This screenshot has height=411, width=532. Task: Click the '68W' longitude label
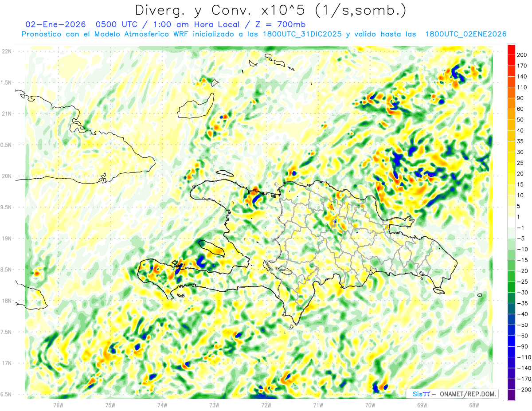[x=474, y=405]
